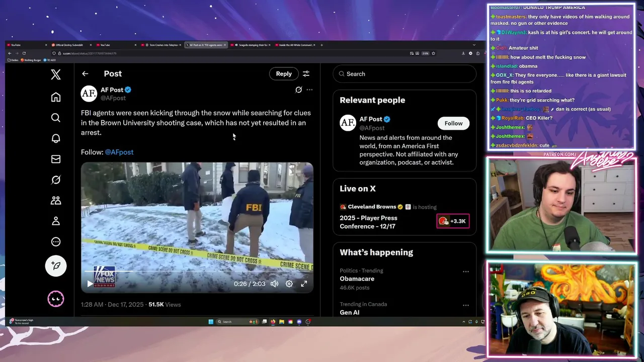Open Gen AI trending topic
The height and width of the screenshot is (362, 644).
[349, 312]
